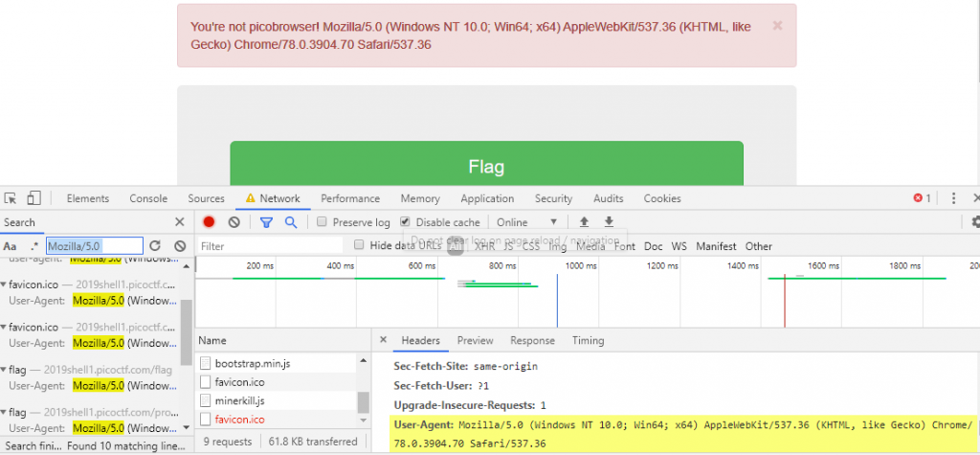Click the Sec-Fetch-Site header row
This screenshot has height=455, width=980.
pos(466,366)
